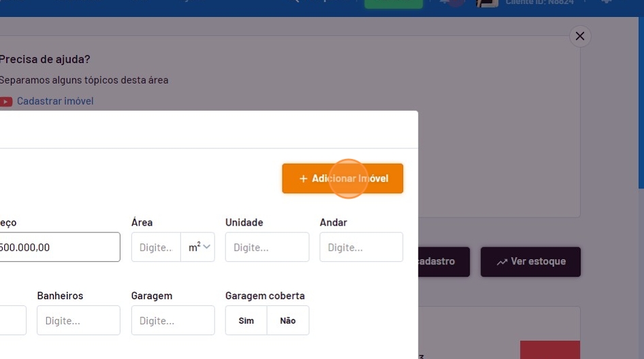Close the help panel with X
Image resolution: width=644 pixels, height=359 pixels.
(580, 36)
